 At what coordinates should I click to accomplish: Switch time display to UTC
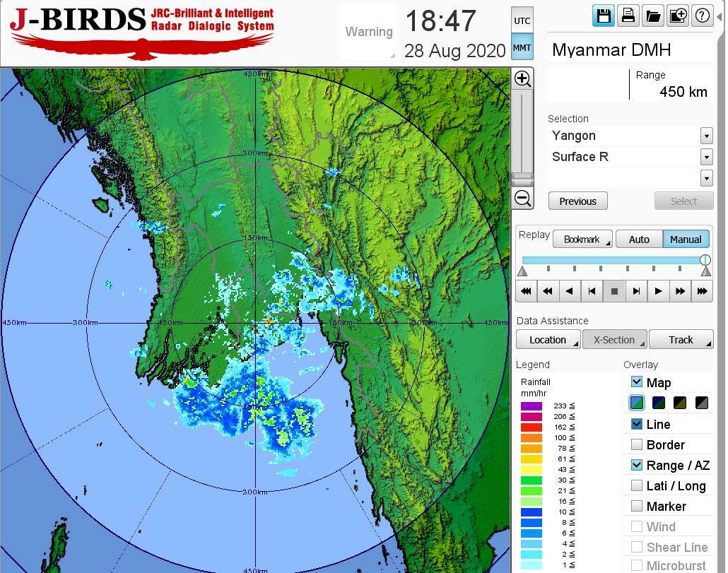tap(522, 20)
